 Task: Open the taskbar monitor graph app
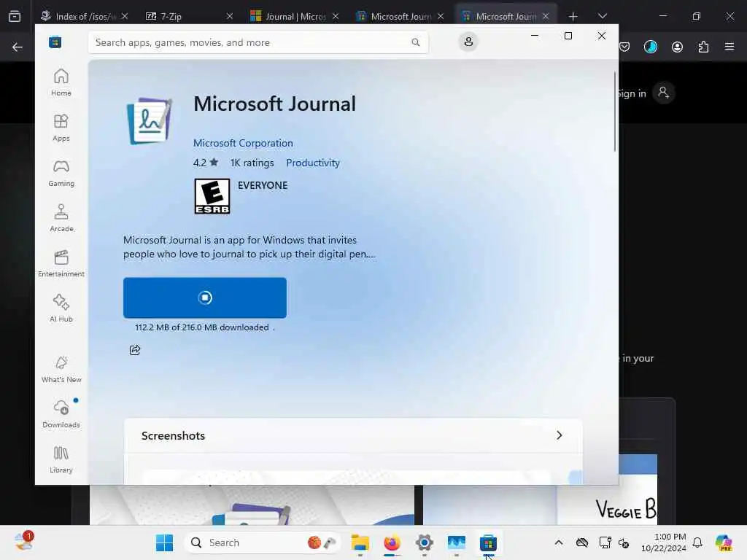[x=456, y=542]
